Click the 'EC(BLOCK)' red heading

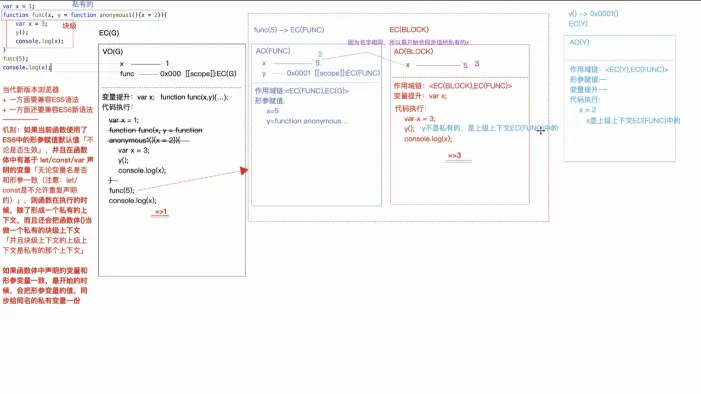[409, 30]
